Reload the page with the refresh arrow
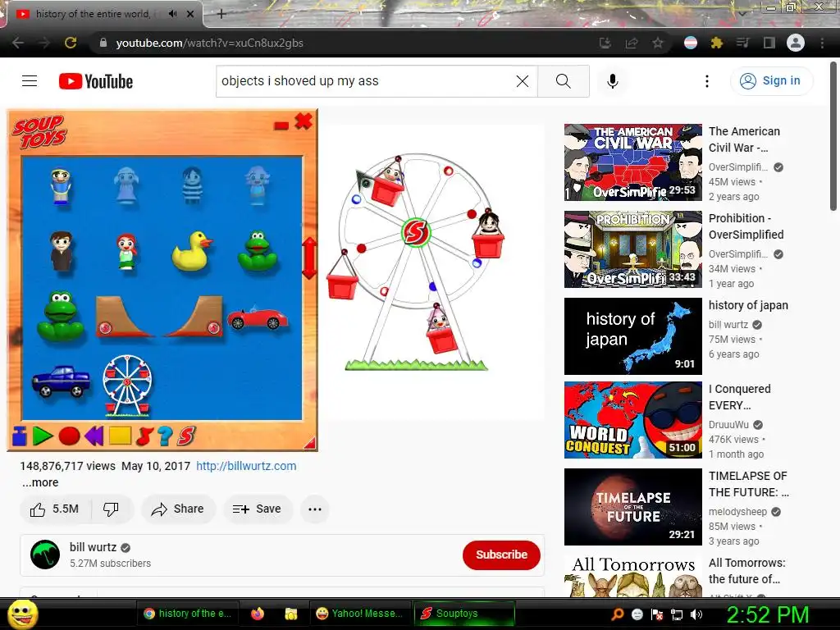The height and width of the screenshot is (630, 840). pos(71,43)
